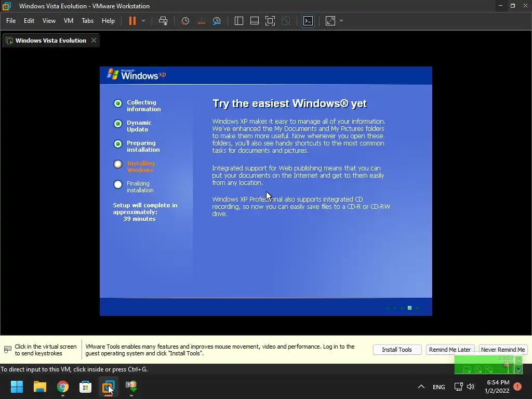Pause the virtual machine

point(132,21)
